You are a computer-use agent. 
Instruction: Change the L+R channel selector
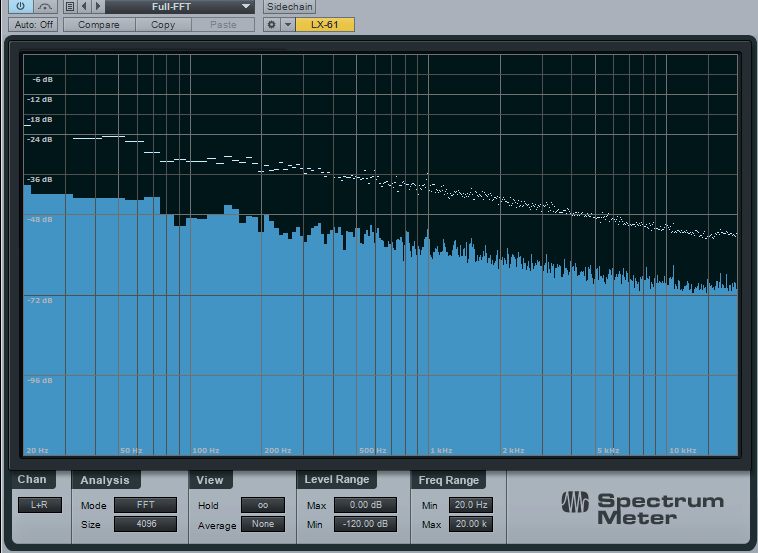tap(39, 505)
